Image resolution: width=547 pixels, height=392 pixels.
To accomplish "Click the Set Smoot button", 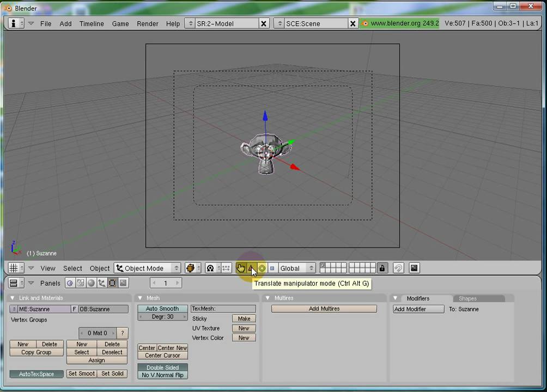I will click(x=82, y=373).
